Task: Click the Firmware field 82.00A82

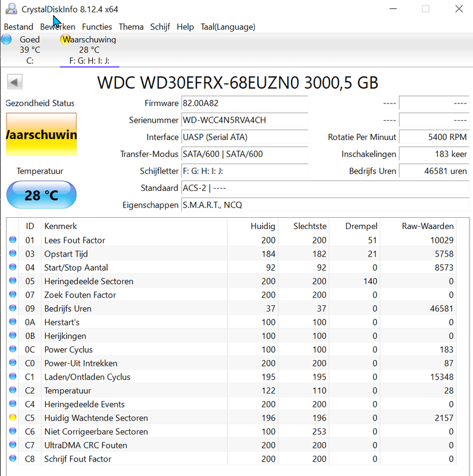Action: click(x=245, y=103)
